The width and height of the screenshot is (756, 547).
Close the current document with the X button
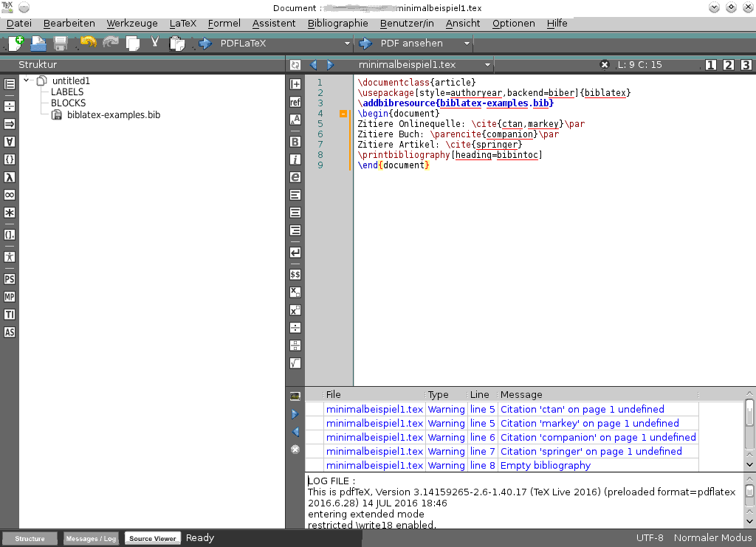click(605, 64)
